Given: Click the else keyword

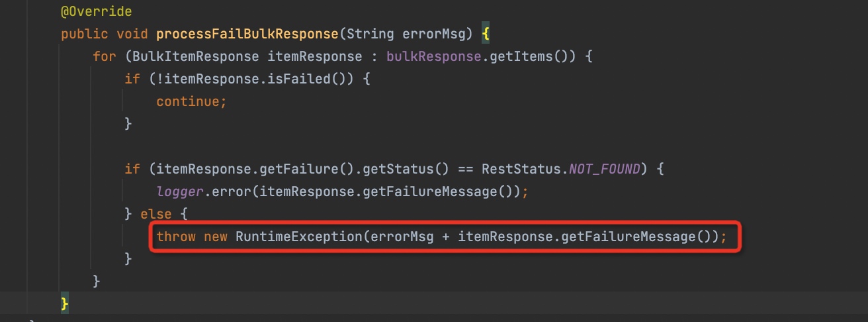Looking at the screenshot, I should coord(156,214).
